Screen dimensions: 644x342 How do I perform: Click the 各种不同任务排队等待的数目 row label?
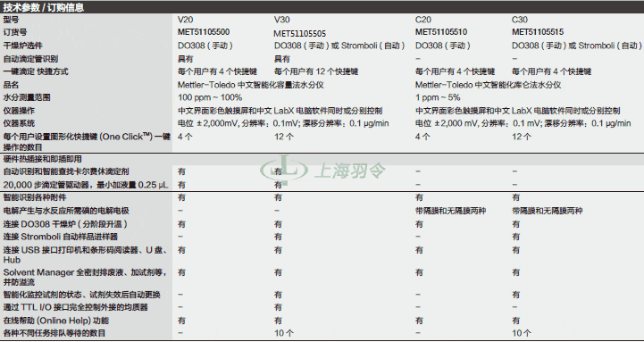54,333
